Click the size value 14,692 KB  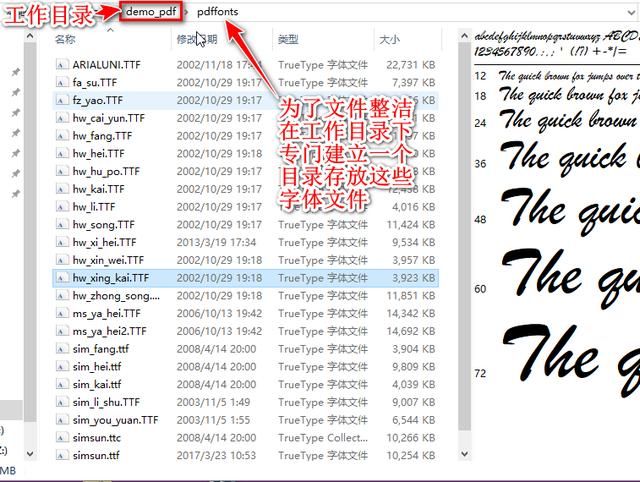point(411,331)
